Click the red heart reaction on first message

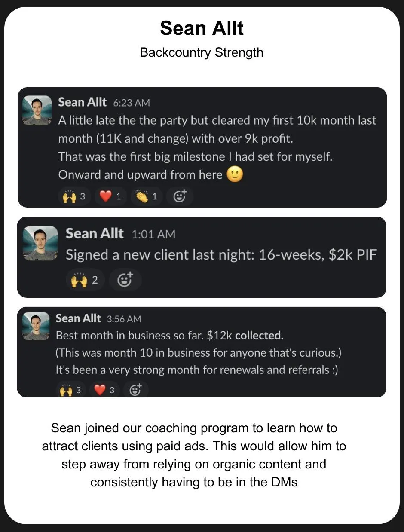[x=110, y=196]
